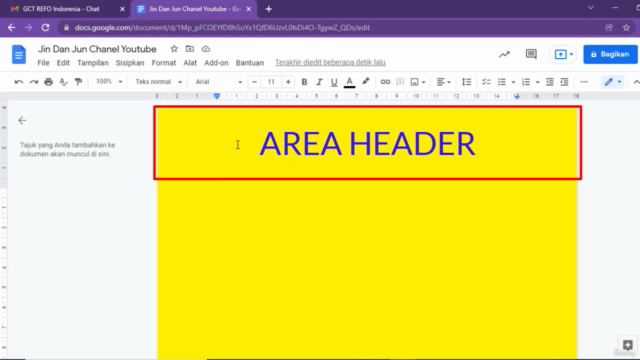Open the Arial font dropdown
640x360 pixels.
click(218, 82)
